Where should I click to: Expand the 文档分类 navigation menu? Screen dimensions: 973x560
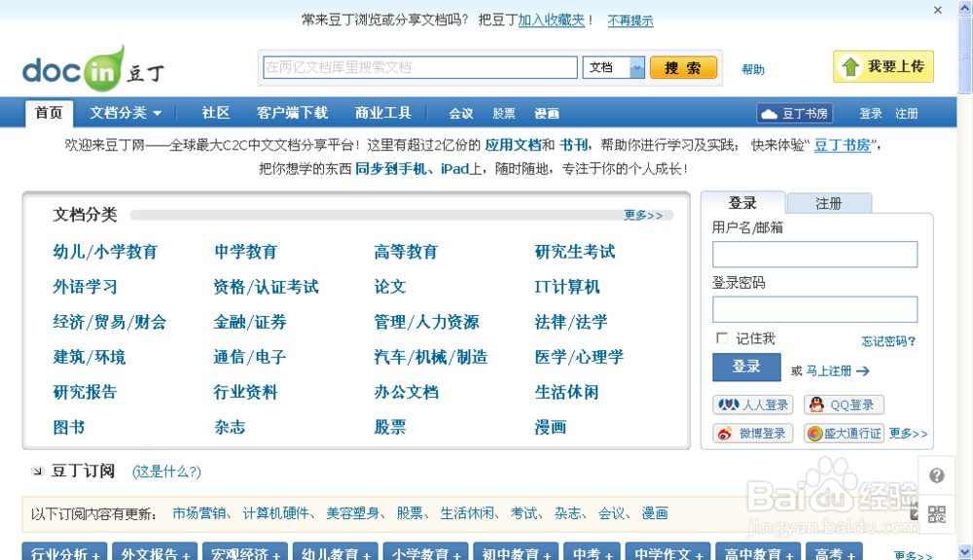click(123, 113)
